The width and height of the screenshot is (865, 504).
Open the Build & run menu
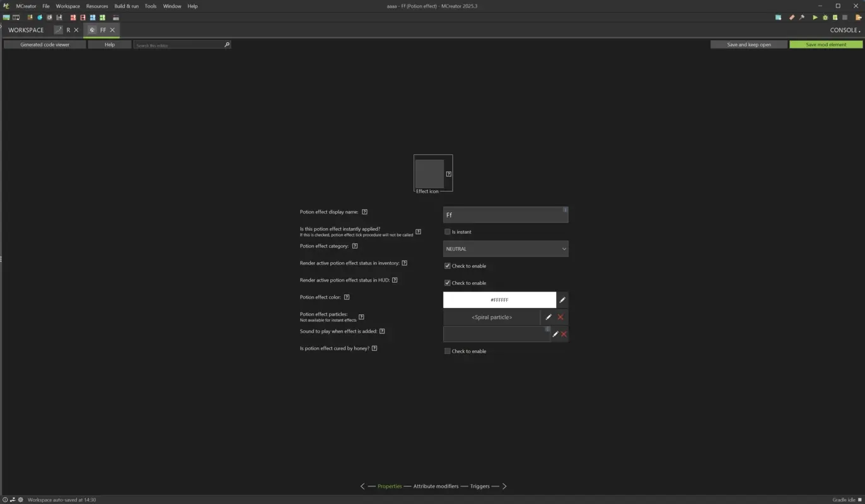coord(126,6)
